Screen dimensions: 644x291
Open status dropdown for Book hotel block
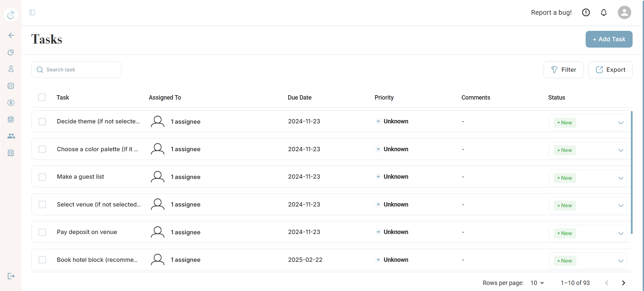(588, 261)
